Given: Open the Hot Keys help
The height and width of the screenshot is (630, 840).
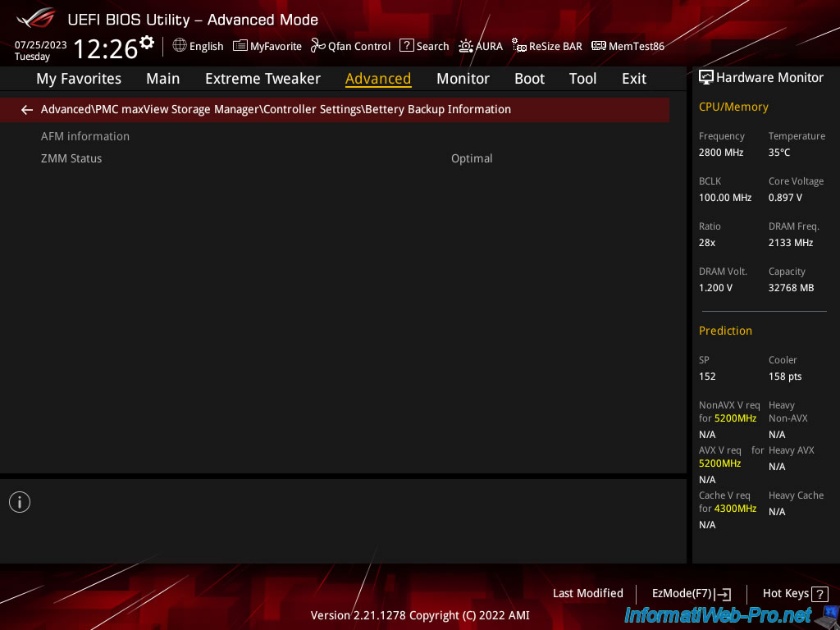Looking at the screenshot, I should 794,593.
